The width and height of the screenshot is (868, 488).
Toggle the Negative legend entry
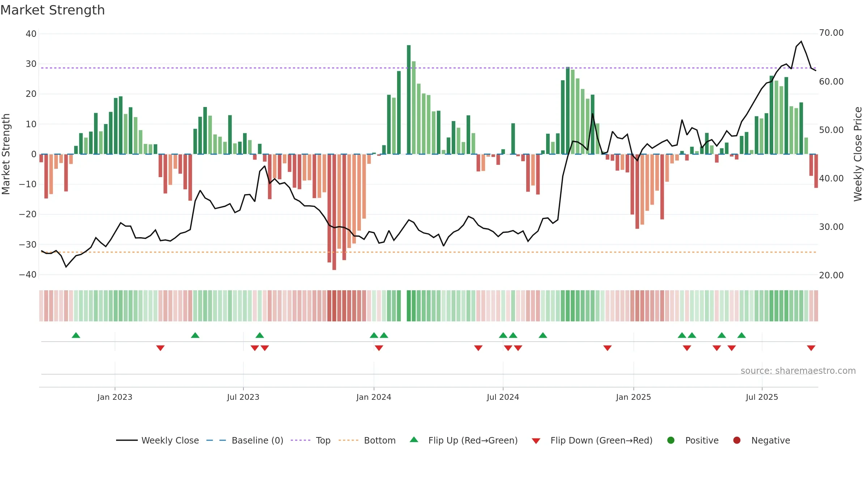point(761,440)
